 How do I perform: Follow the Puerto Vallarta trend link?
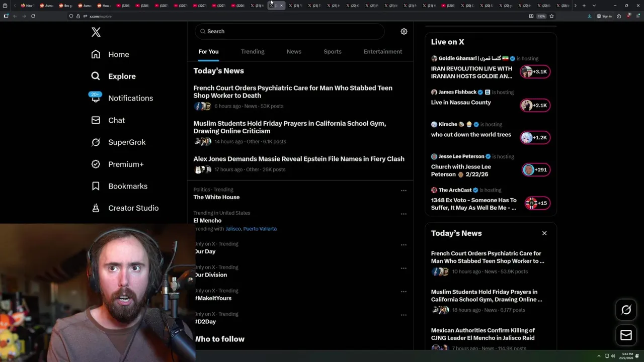click(x=260, y=229)
